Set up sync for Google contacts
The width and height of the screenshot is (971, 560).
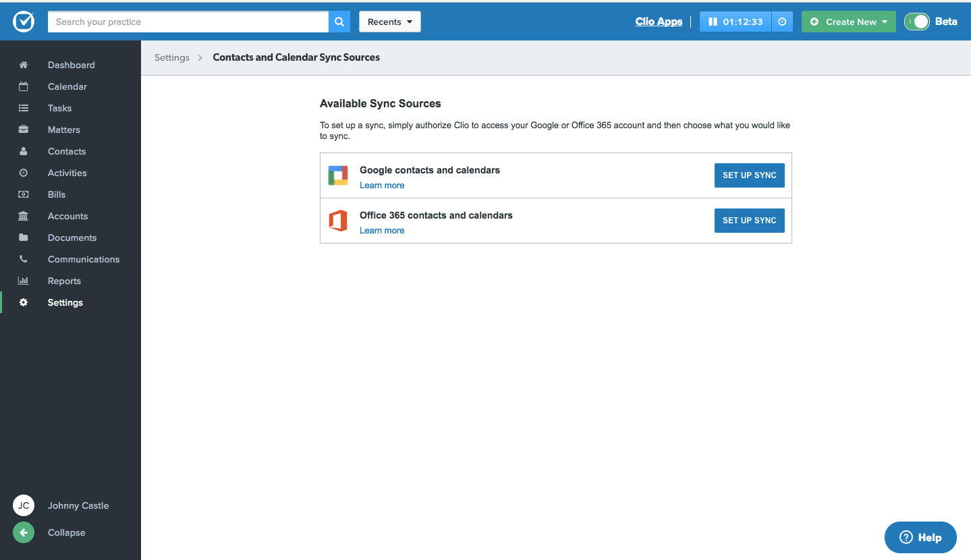(x=749, y=175)
